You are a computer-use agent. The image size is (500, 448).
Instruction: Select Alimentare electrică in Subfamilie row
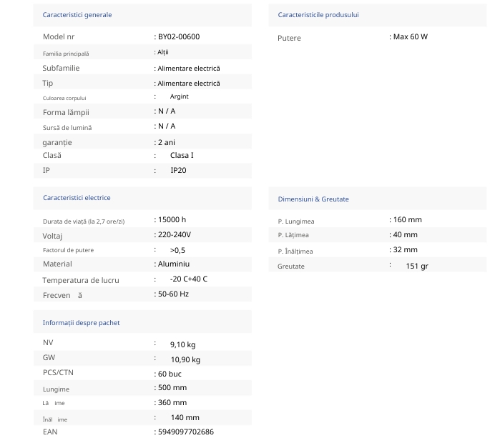pos(189,69)
